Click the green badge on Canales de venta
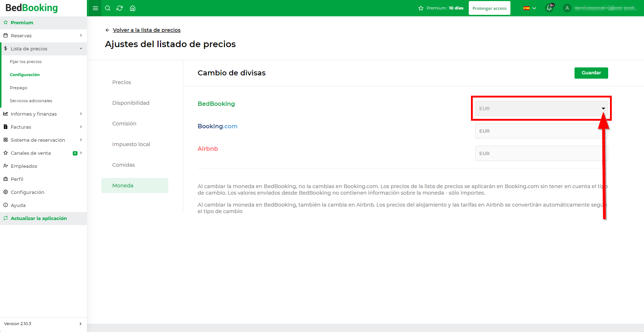Viewport: 644px width, 332px height. pos(75,153)
